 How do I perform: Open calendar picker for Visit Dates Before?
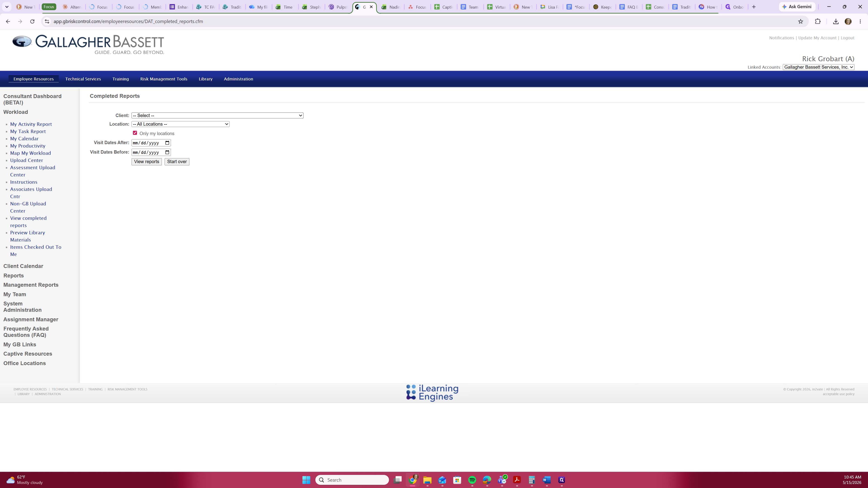[167, 152]
